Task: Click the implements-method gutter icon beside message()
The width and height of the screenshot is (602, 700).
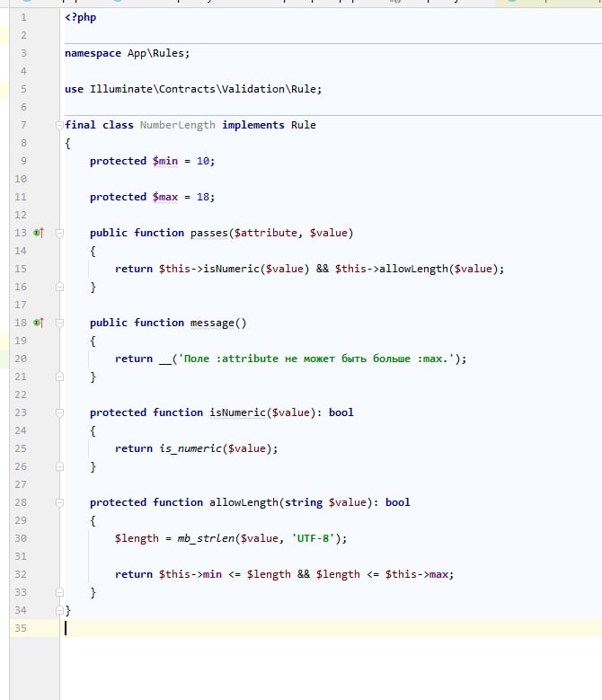Action: tap(39, 323)
